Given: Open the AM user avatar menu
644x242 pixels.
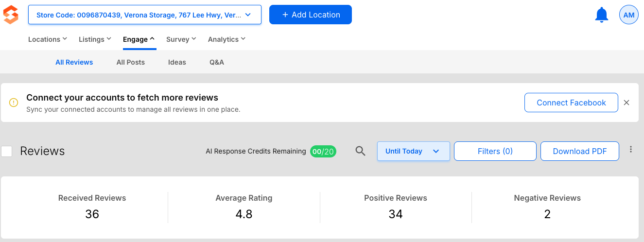Looking at the screenshot, I should 628,15.
